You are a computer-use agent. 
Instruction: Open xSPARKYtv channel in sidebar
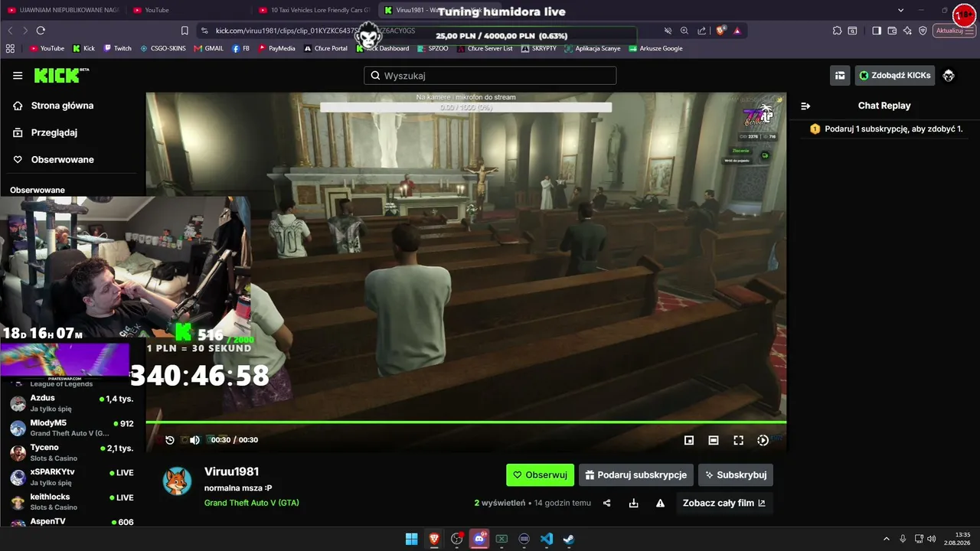[73, 477]
